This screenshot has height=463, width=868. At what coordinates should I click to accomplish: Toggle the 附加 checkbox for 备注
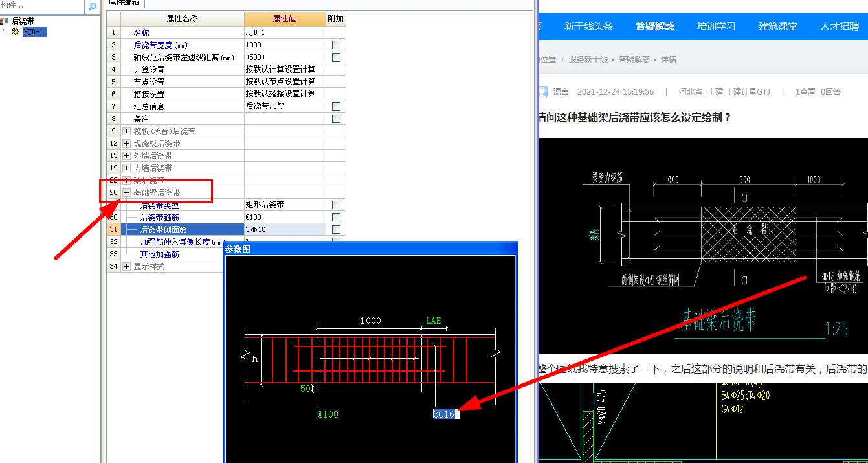point(336,119)
